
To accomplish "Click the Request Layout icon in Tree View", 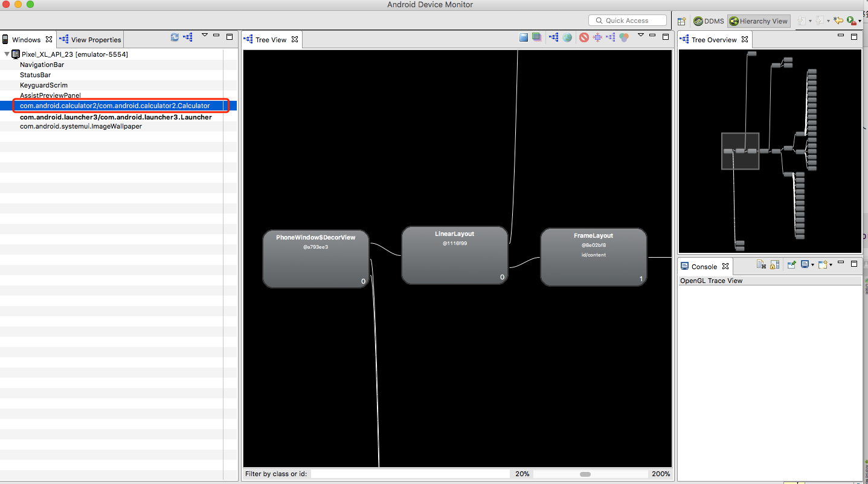I will 597,37.
